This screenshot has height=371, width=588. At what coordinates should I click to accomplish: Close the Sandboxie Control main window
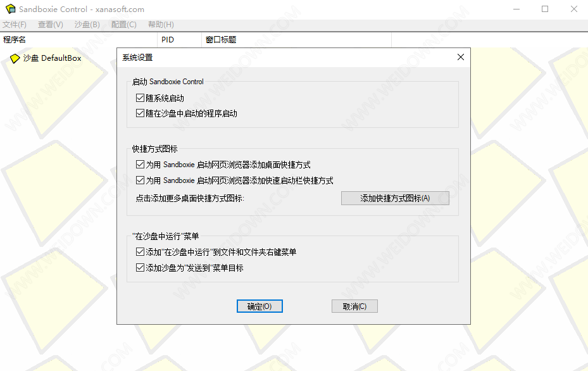pyautogui.click(x=573, y=9)
